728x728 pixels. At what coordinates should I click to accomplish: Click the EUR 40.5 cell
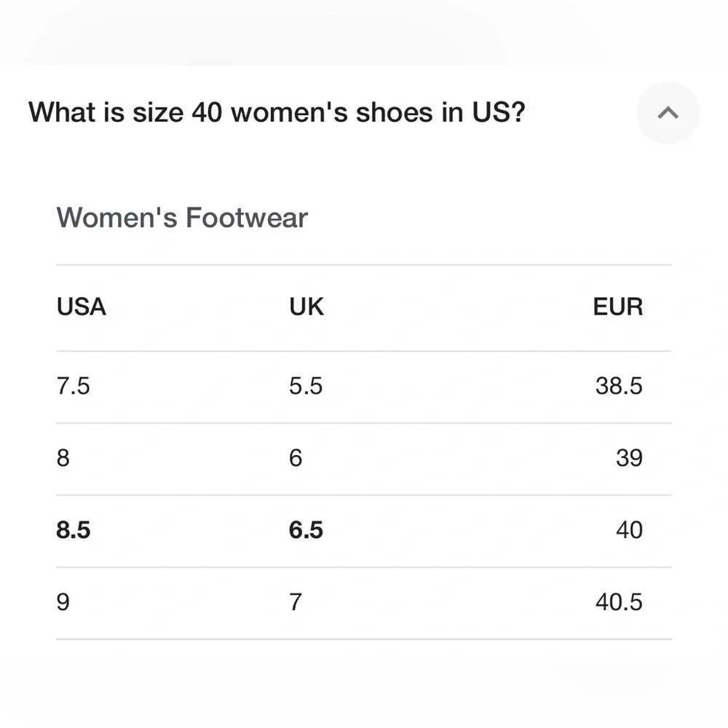(x=619, y=602)
